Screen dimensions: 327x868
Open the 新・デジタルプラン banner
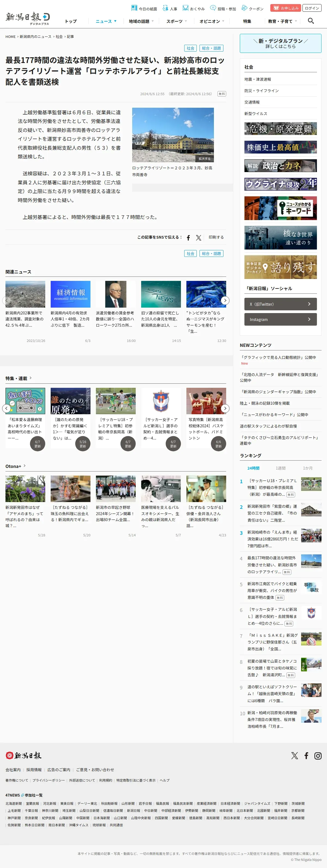pos(280,43)
